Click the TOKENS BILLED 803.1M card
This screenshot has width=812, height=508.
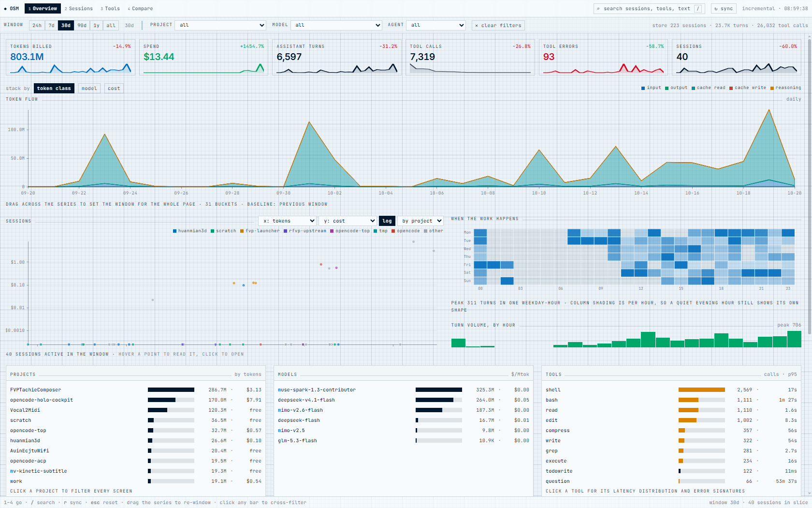tap(71, 58)
